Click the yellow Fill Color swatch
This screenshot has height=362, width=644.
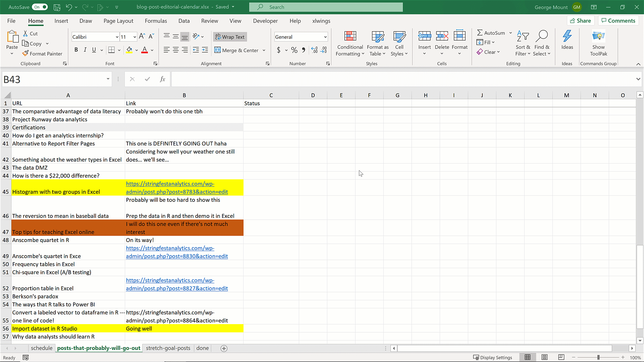point(129,50)
